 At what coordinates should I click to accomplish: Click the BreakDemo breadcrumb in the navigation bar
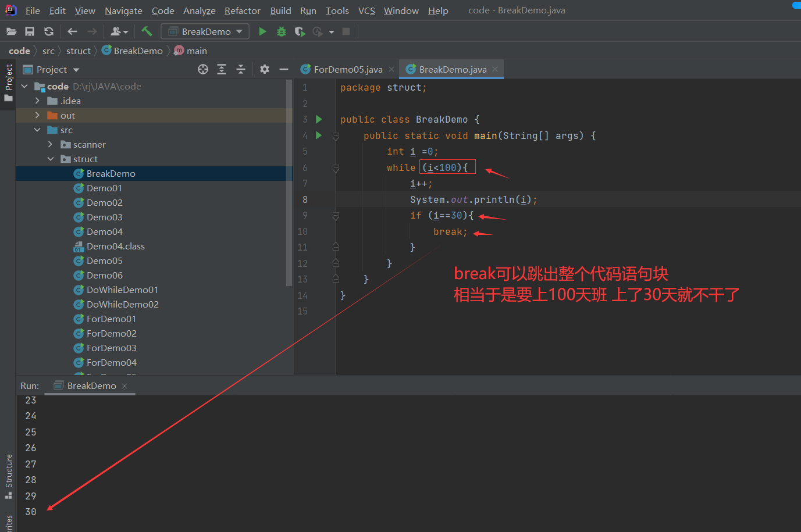point(133,51)
